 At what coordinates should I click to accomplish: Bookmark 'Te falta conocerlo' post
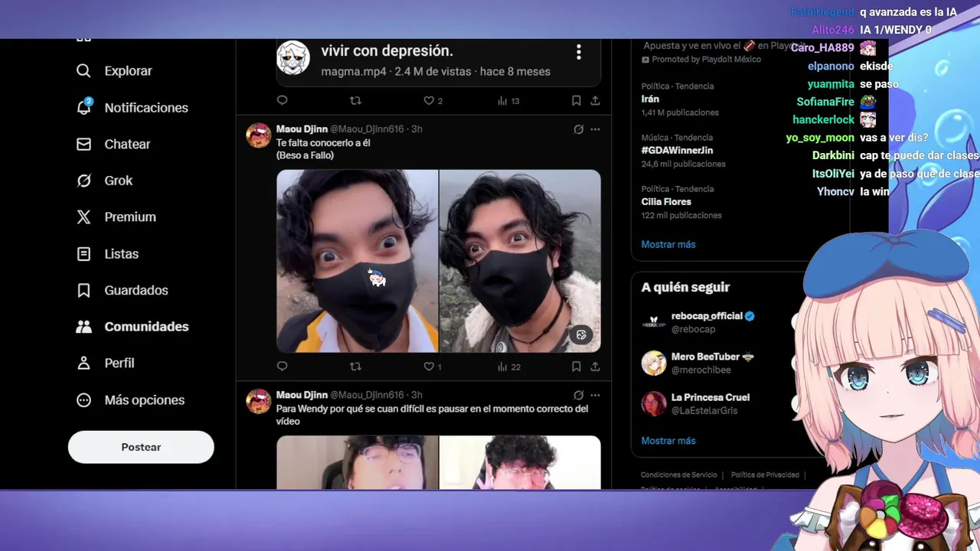[x=576, y=367]
